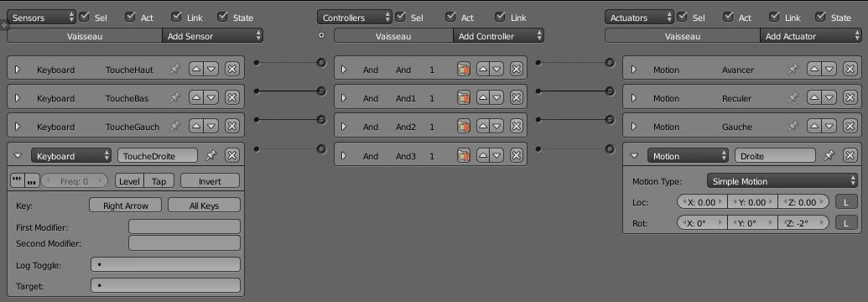
Task: Uncheck Sensors State checkbox
Action: pyautogui.click(x=222, y=17)
